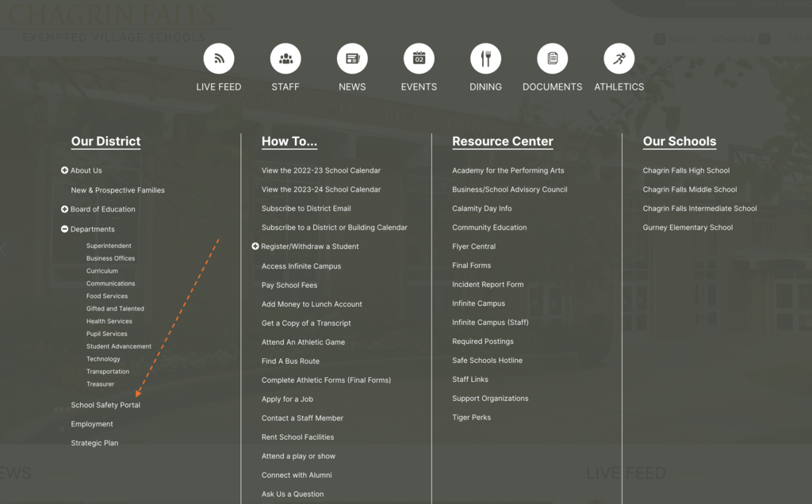Open Strategic Plan link
This screenshot has width=812, height=504.
(x=94, y=443)
